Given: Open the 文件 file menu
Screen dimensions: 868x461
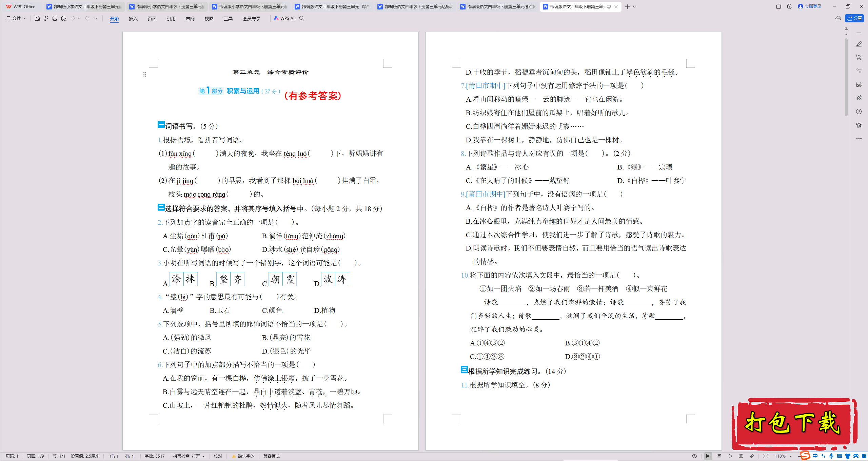Looking at the screenshot, I should [16, 18].
